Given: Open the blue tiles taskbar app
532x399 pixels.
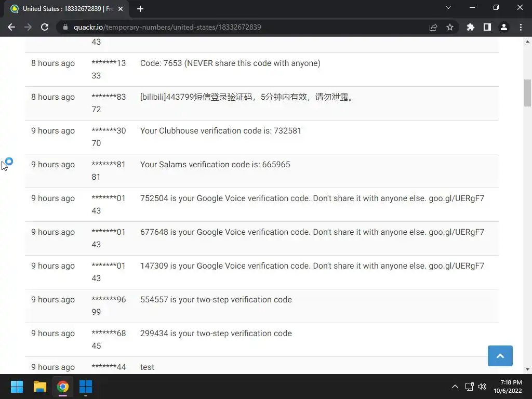Looking at the screenshot, I should [x=86, y=387].
